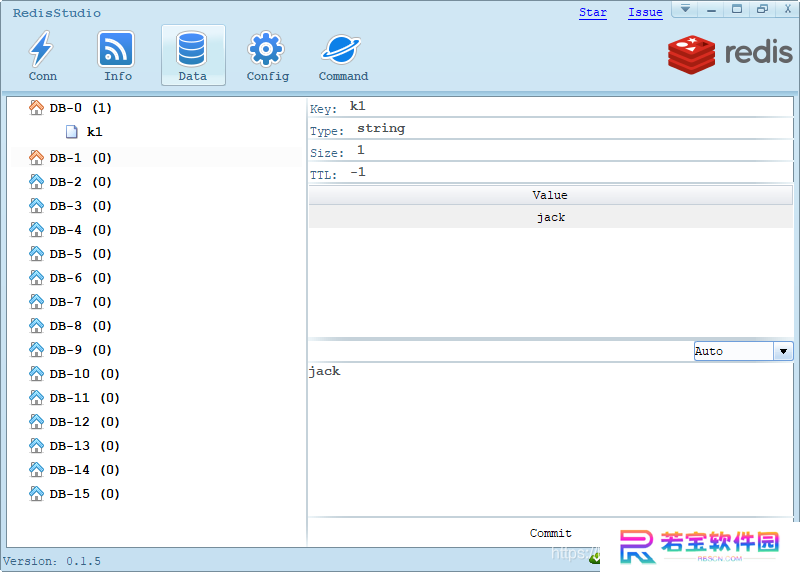
Task: Click the DB-14 house icon
Action: (x=36, y=469)
